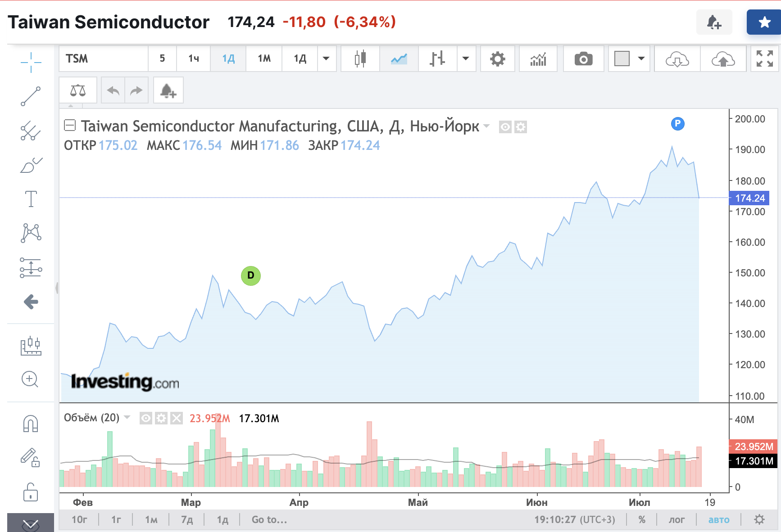Open chart settings gear in toolbar
The height and width of the screenshot is (532, 781).
[x=497, y=59]
